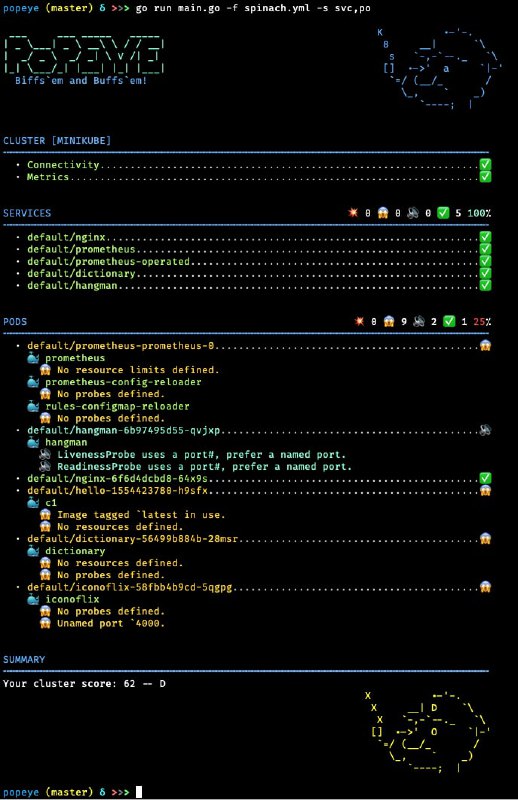
Task: Click the green check beside Metrics
Action: coord(485,177)
